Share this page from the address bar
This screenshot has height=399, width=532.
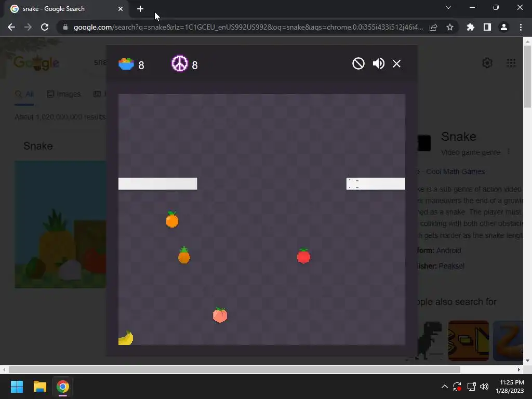433,27
